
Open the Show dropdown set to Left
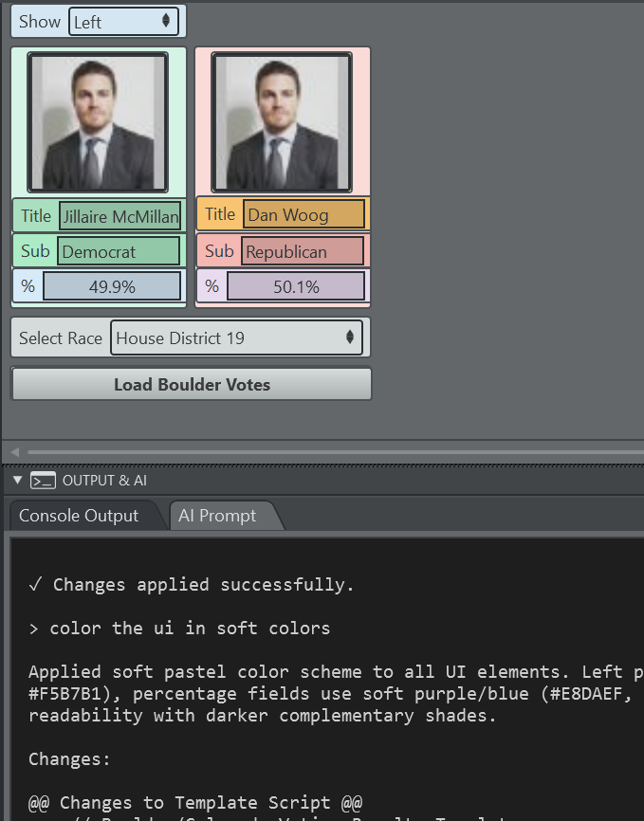(x=123, y=21)
